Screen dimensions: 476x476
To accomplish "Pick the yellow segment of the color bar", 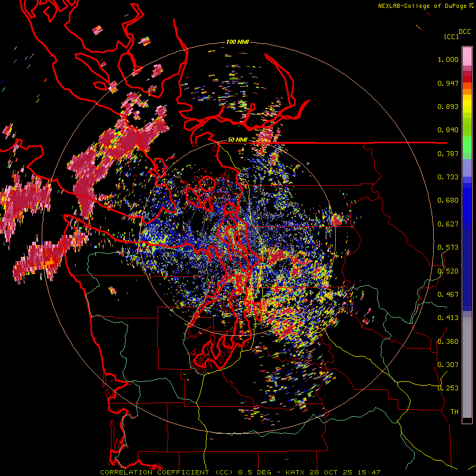I will coord(467,104).
